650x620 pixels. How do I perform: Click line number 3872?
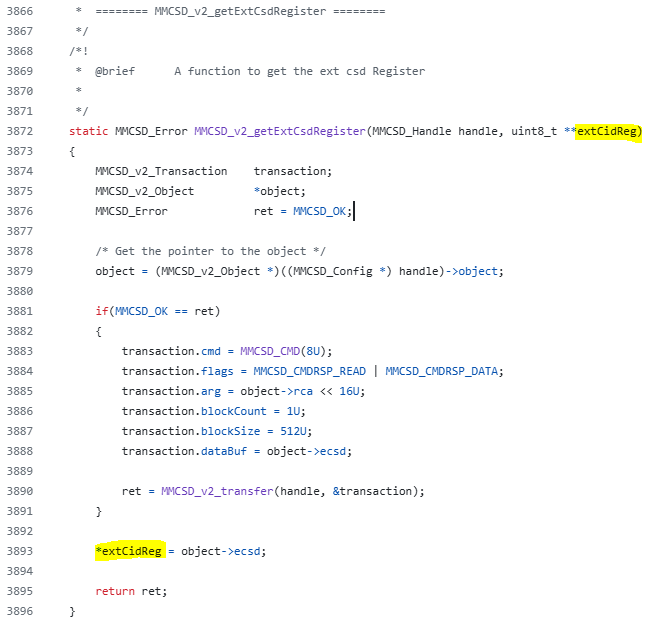click(x=19, y=131)
